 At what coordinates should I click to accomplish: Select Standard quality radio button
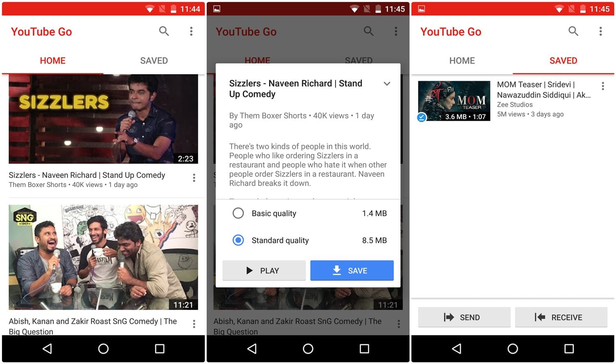coord(238,240)
